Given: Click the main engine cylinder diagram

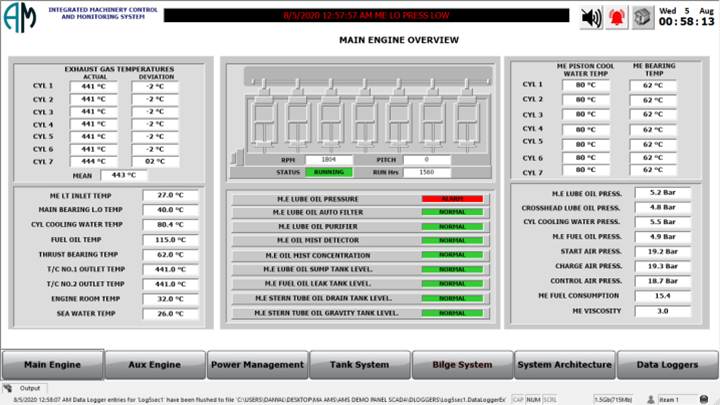Looking at the screenshot, I should coord(359,113).
